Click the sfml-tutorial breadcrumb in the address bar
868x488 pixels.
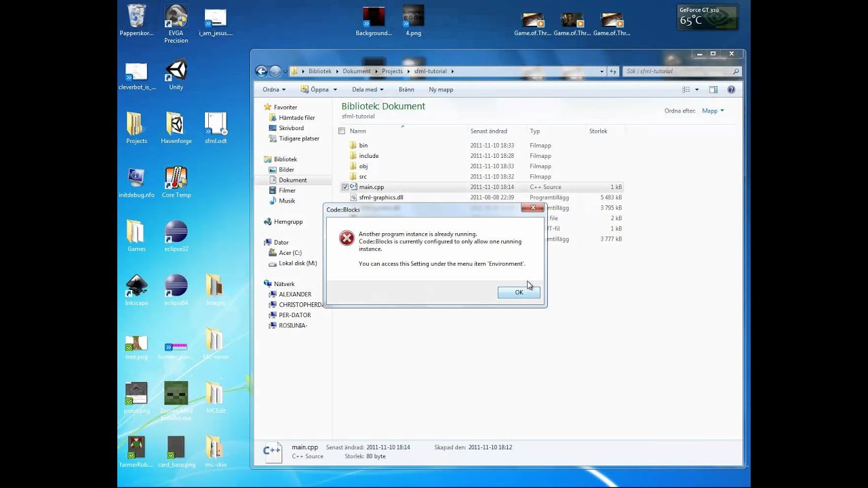[x=431, y=71]
